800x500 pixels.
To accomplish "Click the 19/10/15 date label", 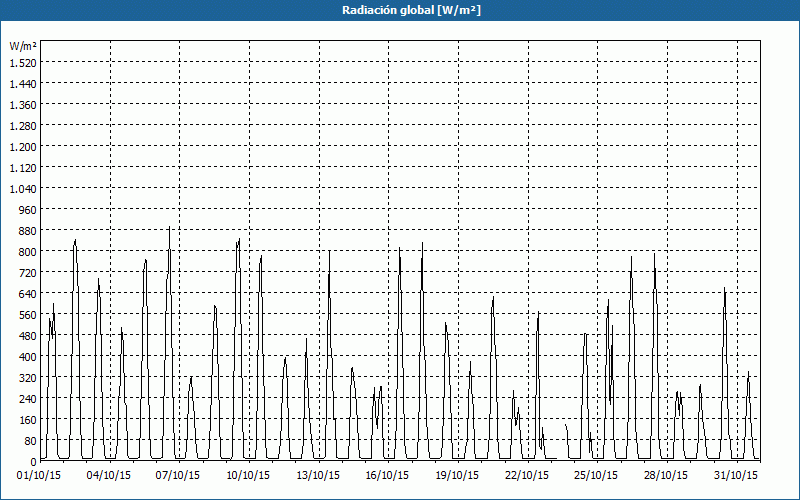I will click(457, 476).
